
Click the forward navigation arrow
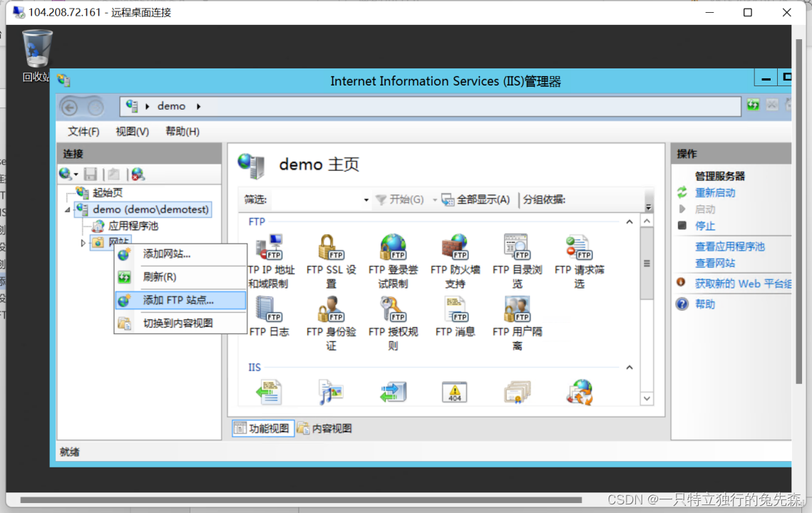pyautogui.click(x=95, y=107)
